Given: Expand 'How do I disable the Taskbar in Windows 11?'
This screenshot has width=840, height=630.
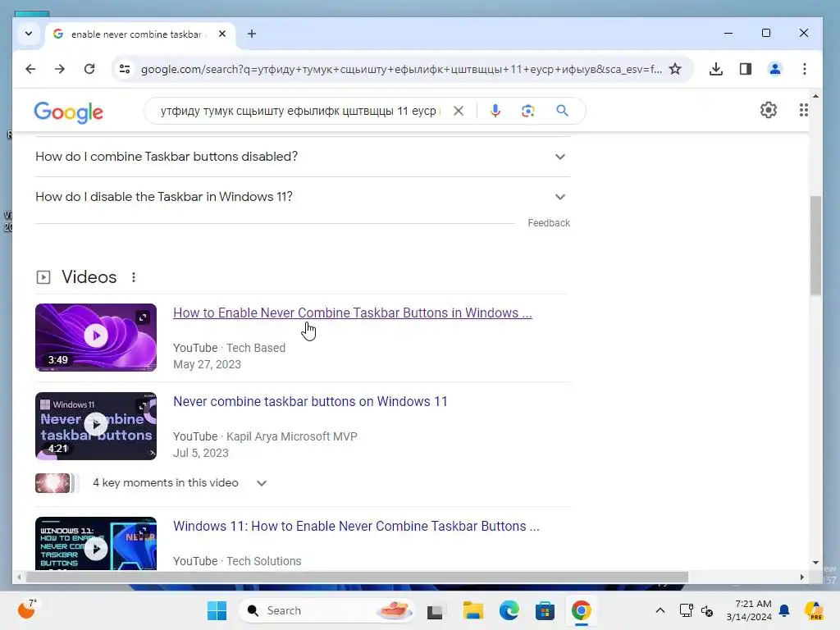Looking at the screenshot, I should click(x=303, y=197).
